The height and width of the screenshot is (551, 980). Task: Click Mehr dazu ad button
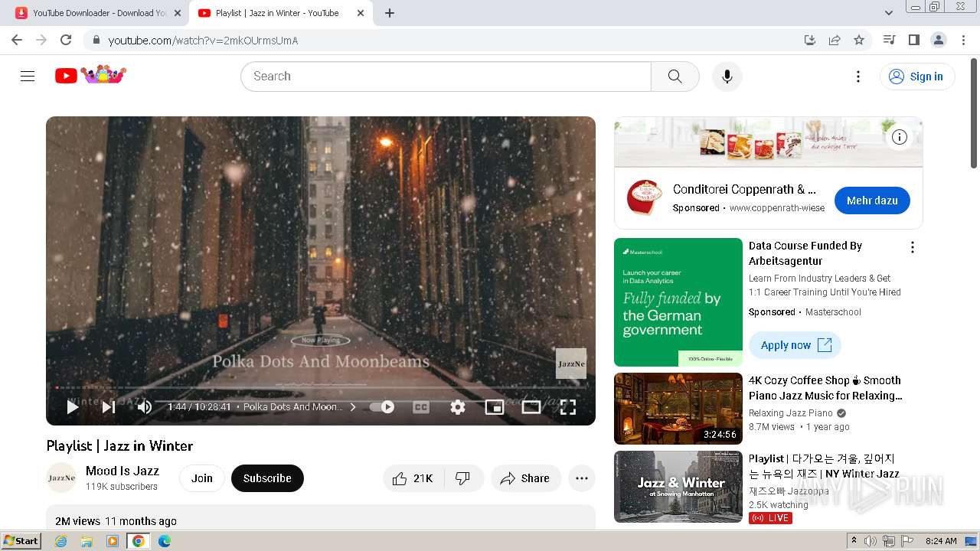click(x=872, y=201)
